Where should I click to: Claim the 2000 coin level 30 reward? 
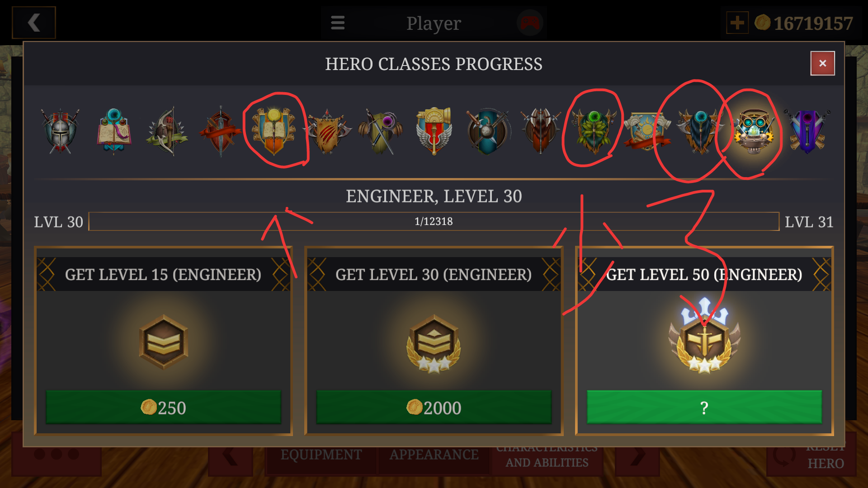(x=434, y=407)
